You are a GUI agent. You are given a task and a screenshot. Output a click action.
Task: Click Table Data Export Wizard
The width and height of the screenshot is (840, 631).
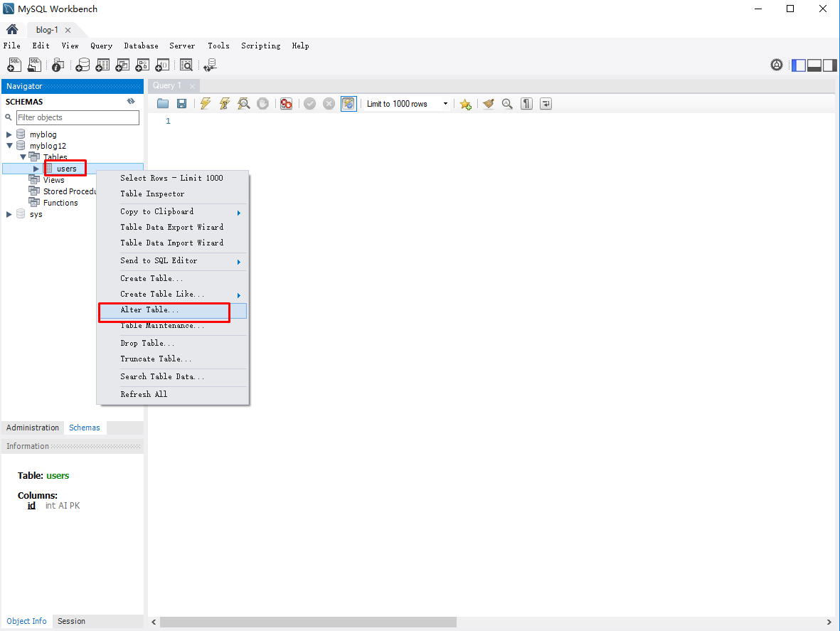point(173,227)
